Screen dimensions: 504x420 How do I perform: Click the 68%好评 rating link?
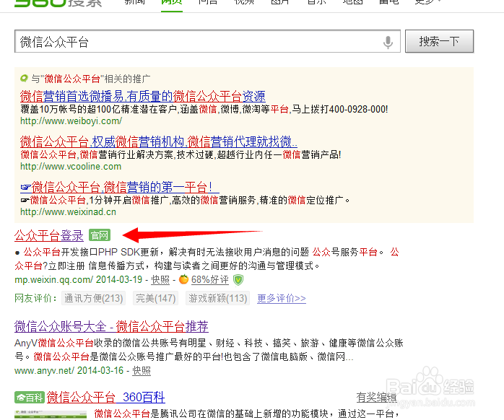point(210,280)
